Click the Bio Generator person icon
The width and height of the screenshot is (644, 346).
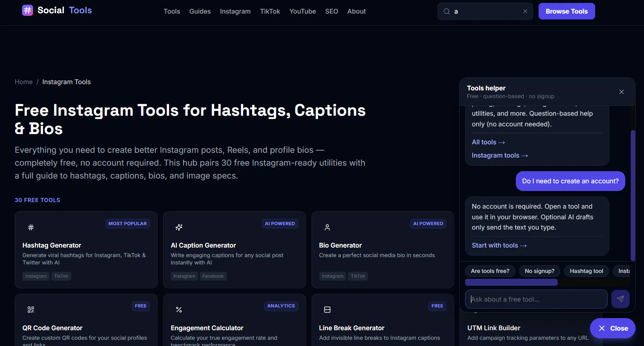327,227
